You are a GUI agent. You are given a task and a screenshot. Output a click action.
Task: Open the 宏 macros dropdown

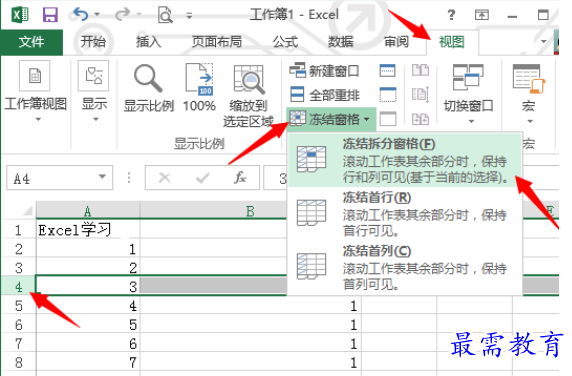point(528,93)
